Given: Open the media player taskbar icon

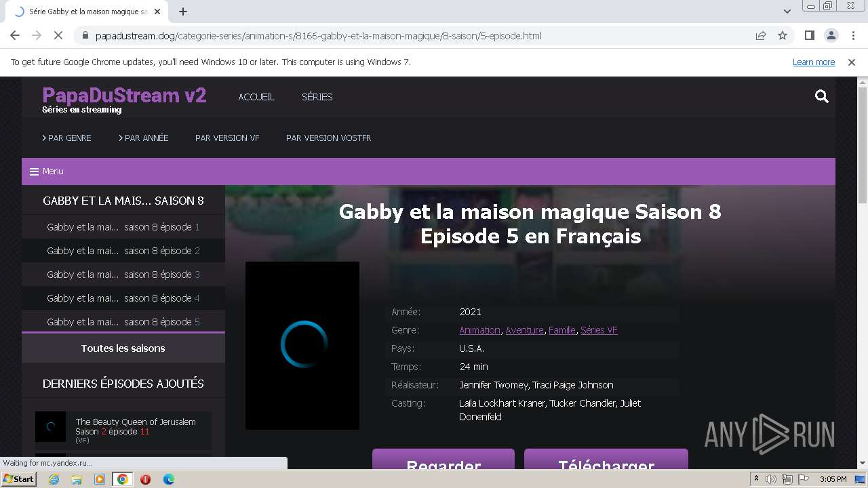Looking at the screenshot, I should point(100,479).
